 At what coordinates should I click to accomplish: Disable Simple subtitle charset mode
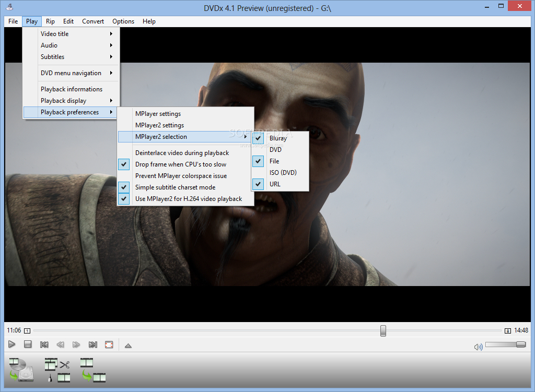coord(124,187)
